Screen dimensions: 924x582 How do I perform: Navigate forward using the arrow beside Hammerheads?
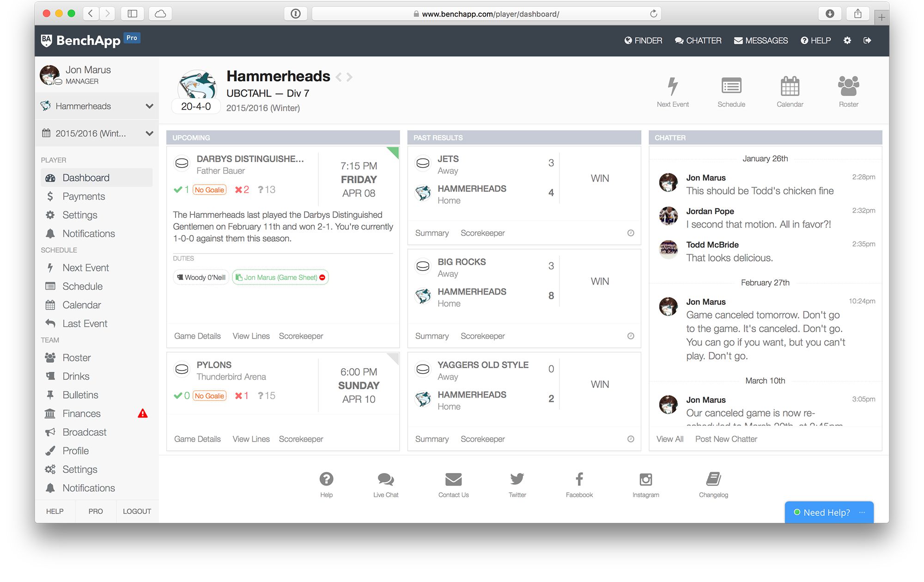(x=350, y=77)
